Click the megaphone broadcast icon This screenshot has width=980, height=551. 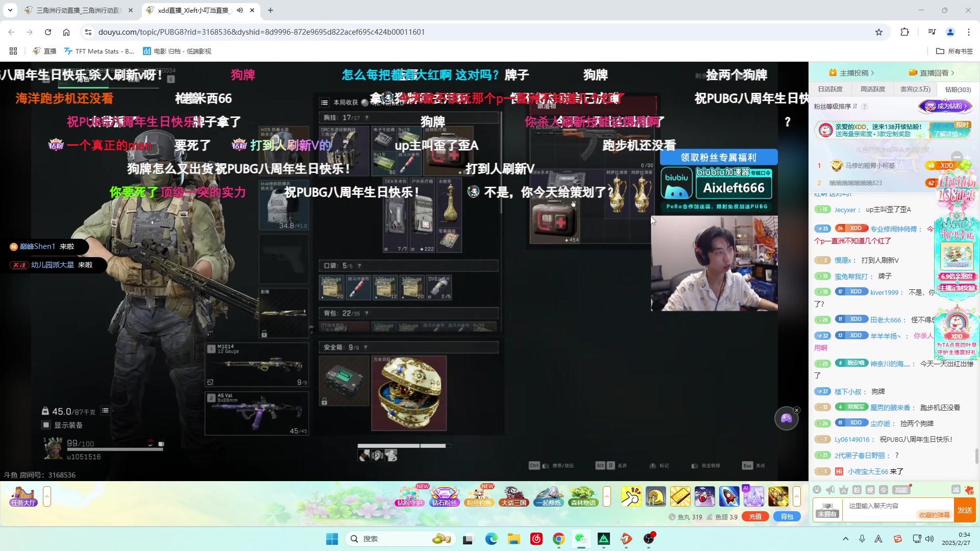pyautogui.click(x=830, y=490)
